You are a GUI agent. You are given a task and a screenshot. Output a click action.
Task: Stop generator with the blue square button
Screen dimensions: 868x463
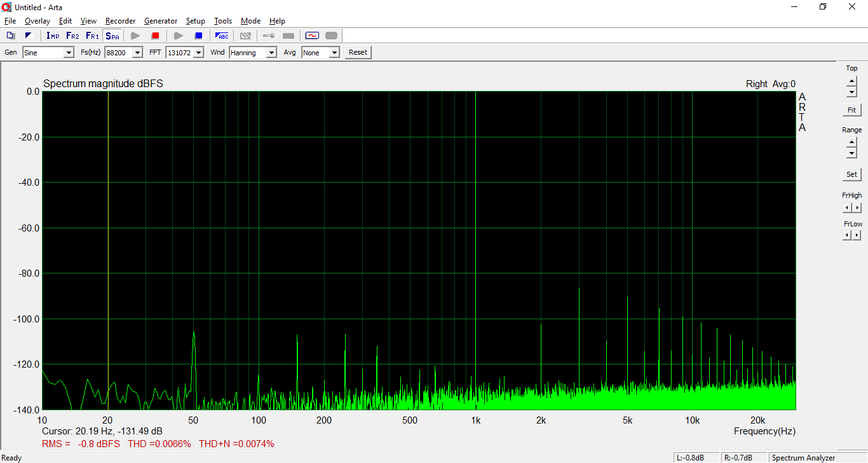click(x=198, y=36)
